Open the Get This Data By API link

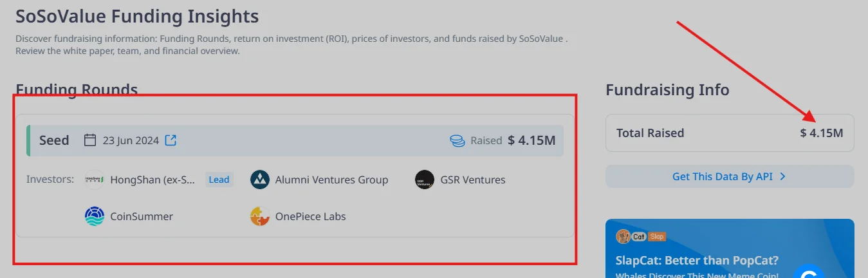coord(723,176)
